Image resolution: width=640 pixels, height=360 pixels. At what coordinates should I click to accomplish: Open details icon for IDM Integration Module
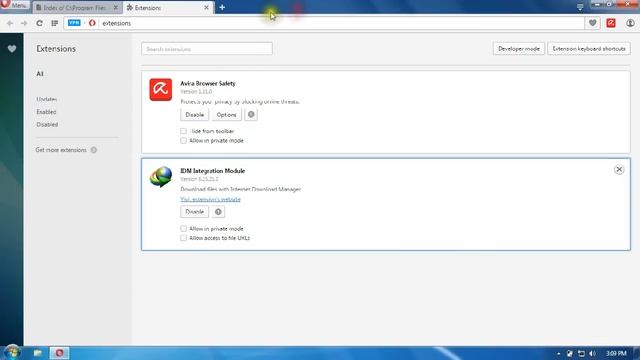(218, 212)
